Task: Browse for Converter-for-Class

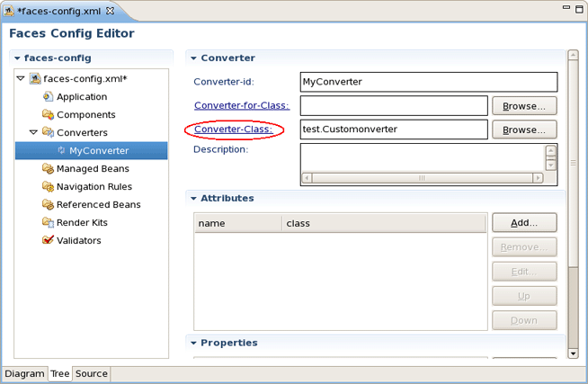Action: [524, 106]
